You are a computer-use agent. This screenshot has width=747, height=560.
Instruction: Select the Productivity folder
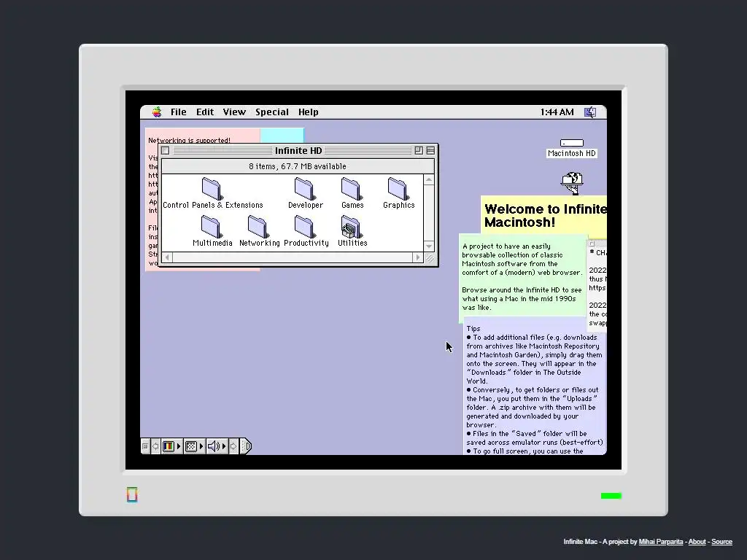coord(306,231)
